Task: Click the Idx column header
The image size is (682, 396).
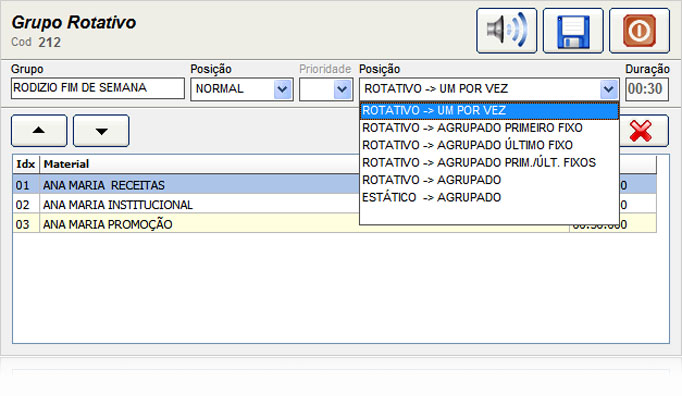Action: [26, 164]
